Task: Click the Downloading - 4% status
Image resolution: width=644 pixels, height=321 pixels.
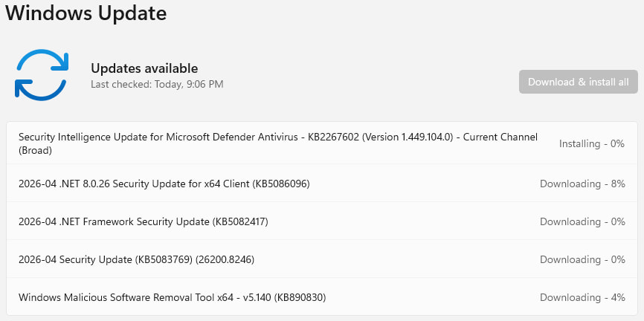Action: pyautogui.click(x=582, y=297)
